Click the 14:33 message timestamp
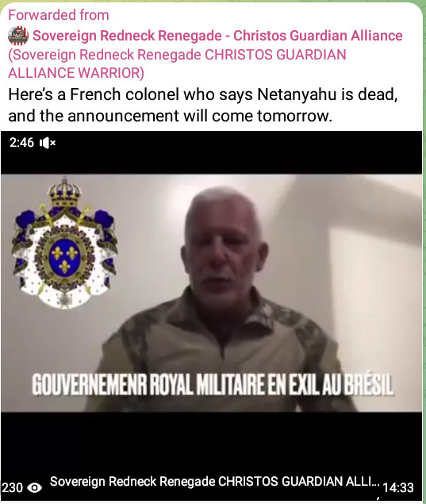The height and width of the screenshot is (504, 426). pos(398,488)
